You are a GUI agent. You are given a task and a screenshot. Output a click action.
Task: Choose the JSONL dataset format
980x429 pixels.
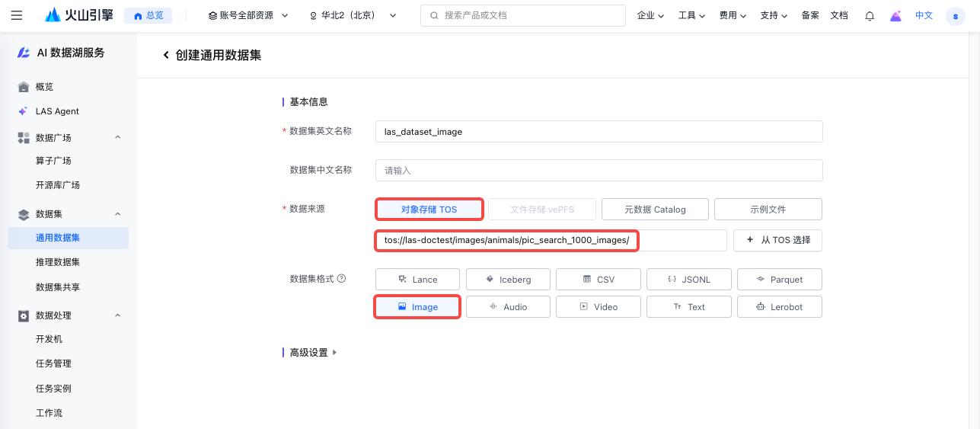coord(689,279)
